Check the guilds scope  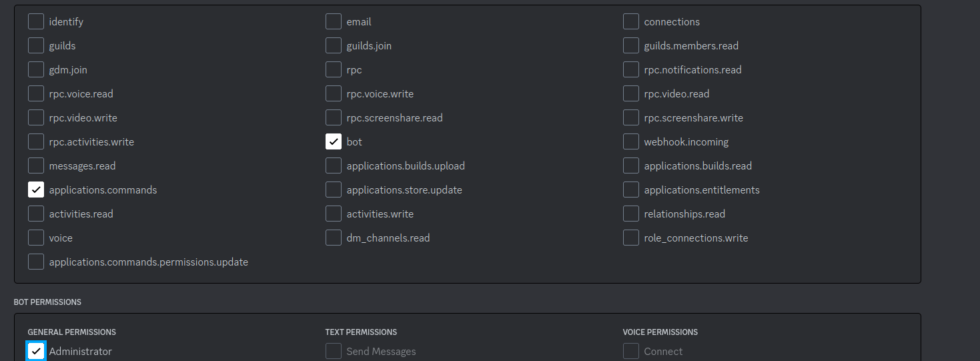pyautogui.click(x=36, y=46)
